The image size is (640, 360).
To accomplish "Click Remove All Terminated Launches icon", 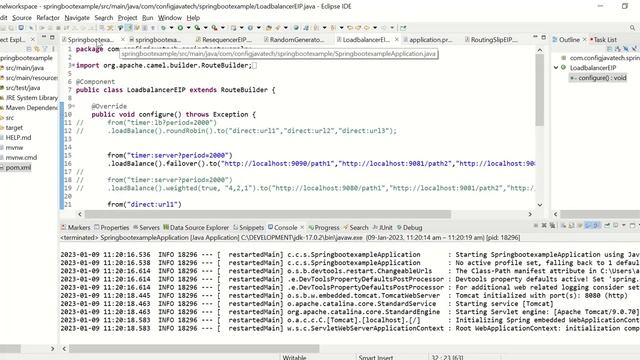I will 553,225.
